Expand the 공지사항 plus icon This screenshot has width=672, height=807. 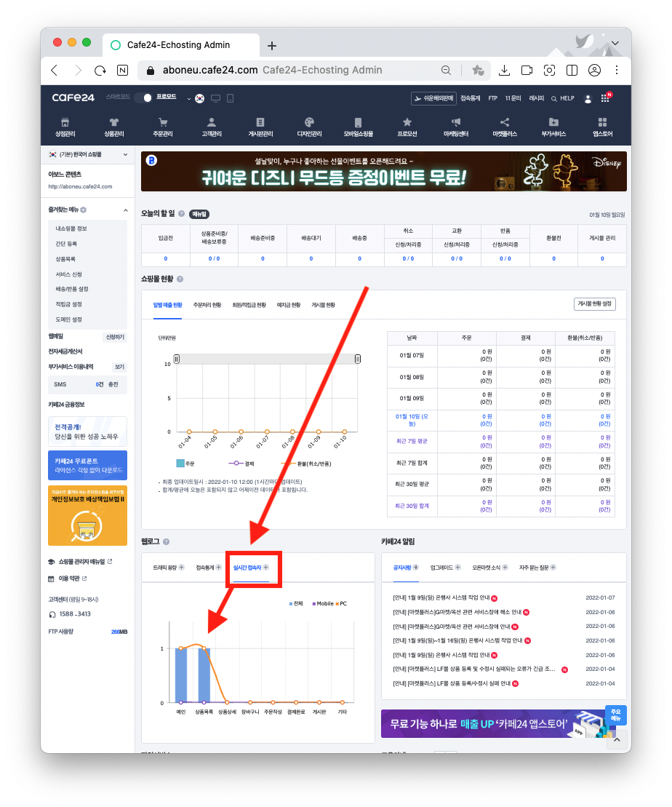(416, 568)
